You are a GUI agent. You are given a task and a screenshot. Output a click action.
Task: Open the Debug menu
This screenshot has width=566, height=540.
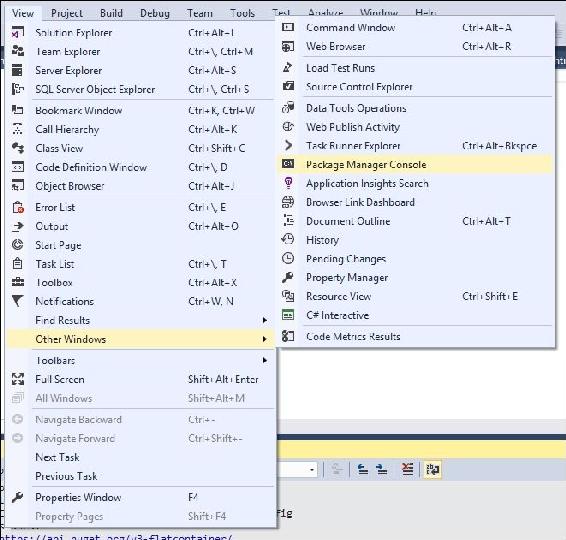coord(154,13)
